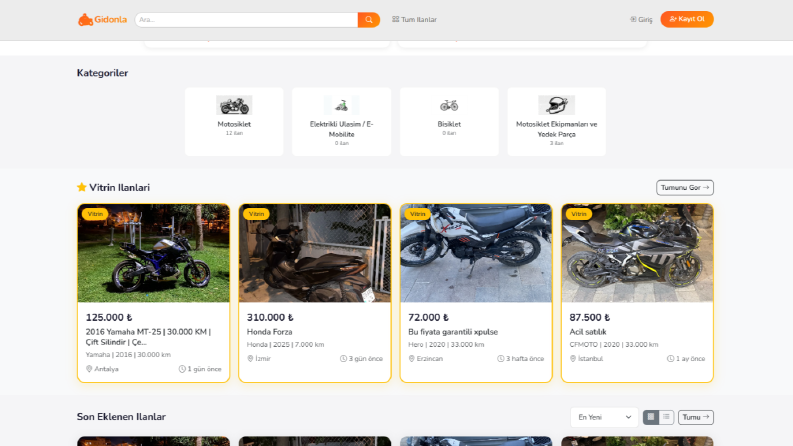Viewport: 793px width, 446px height.
Task: Click the Giriş login link
Action: pos(641,20)
